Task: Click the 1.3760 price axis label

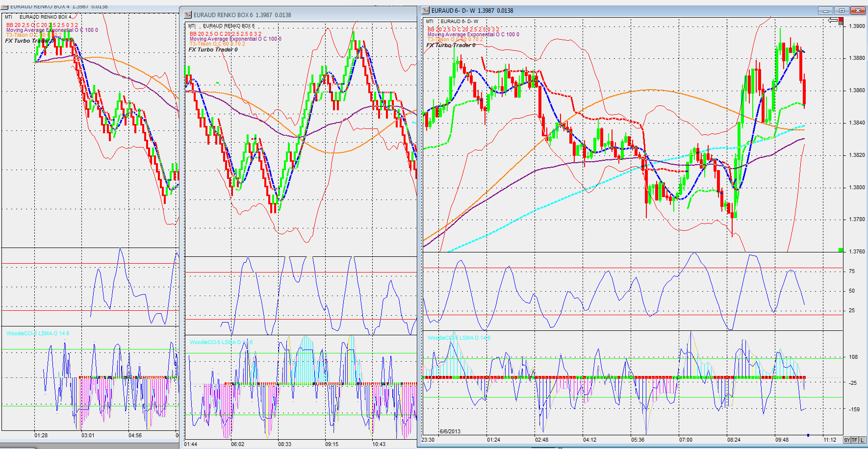Action: (x=857, y=252)
